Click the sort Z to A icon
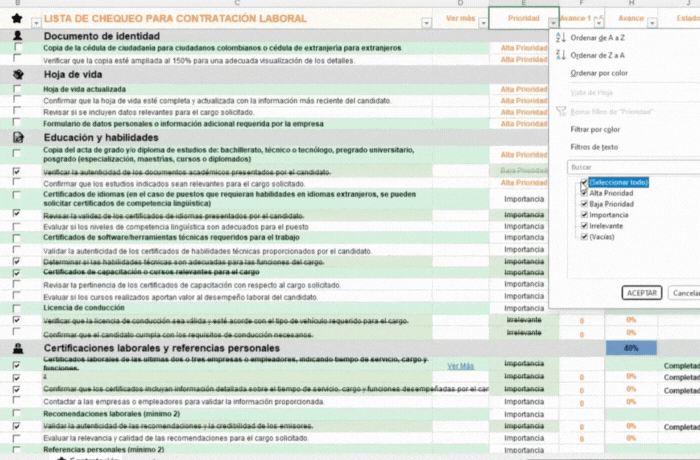Image resolution: width=700 pixels, height=460 pixels. click(x=561, y=55)
